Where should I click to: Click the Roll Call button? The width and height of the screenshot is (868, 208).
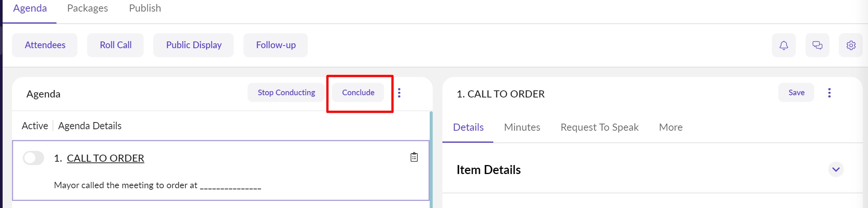tap(116, 45)
